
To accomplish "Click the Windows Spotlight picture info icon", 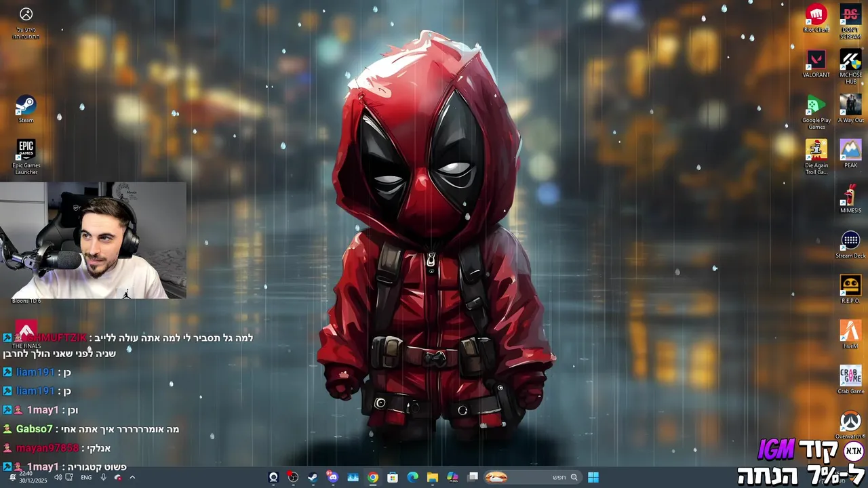I will [26, 22].
